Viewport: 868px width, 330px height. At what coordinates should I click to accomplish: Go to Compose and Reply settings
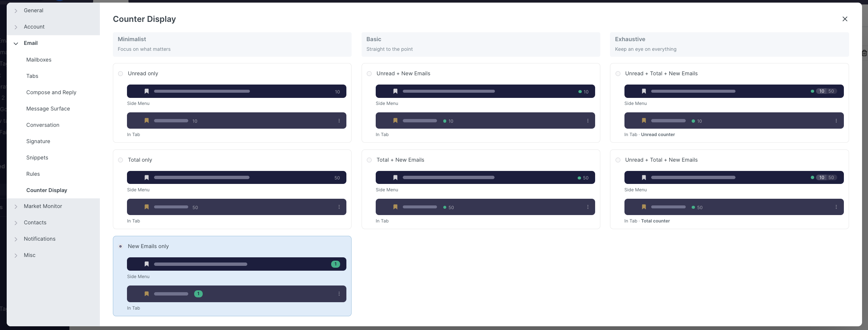51,92
